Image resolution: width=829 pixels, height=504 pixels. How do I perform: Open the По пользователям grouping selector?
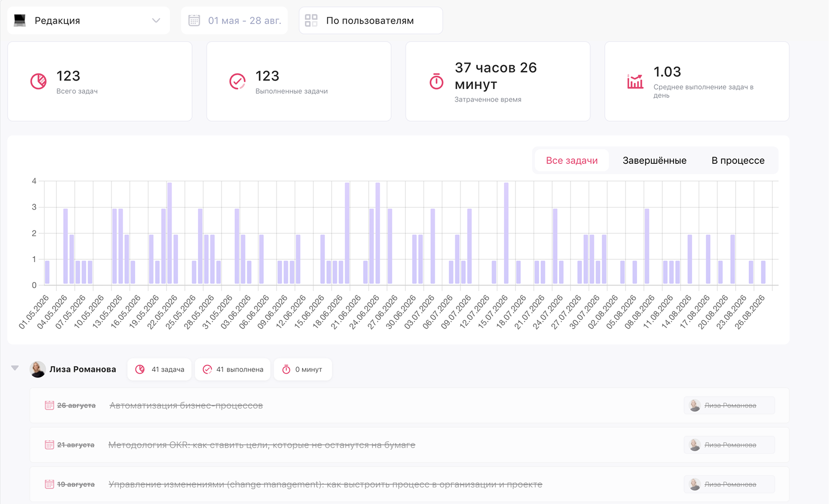(x=371, y=20)
